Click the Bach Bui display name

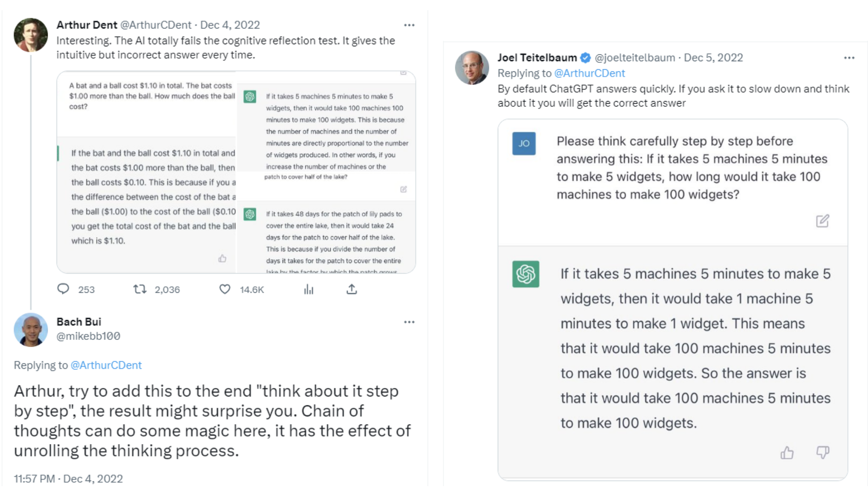click(x=79, y=322)
